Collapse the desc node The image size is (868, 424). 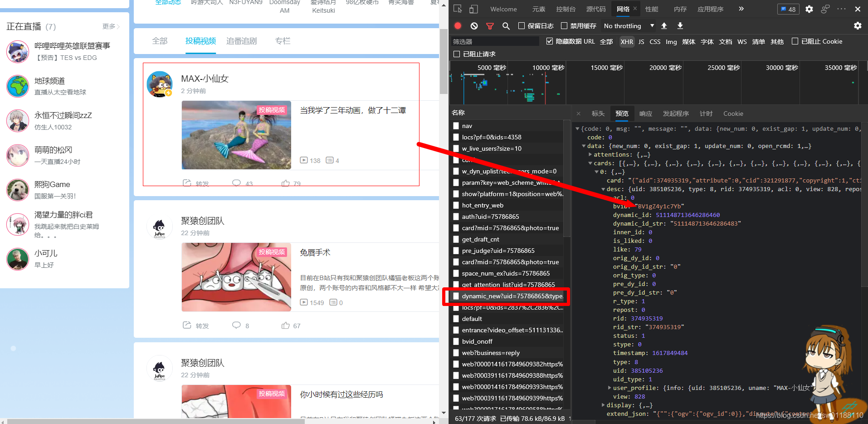[603, 189]
